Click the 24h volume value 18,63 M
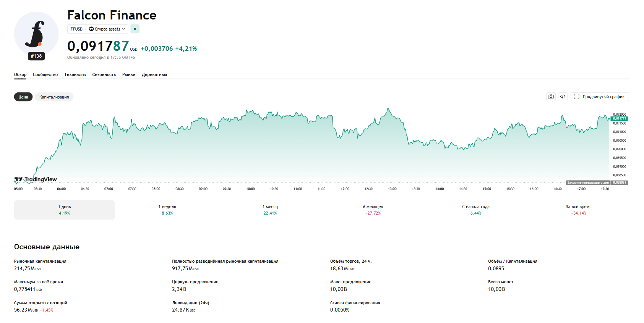This screenshot has width=644, height=323. pos(342,269)
